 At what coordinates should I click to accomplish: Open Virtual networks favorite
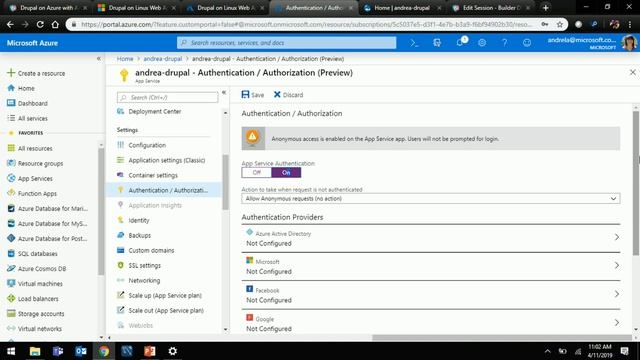pyautogui.click(x=40, y=329)
